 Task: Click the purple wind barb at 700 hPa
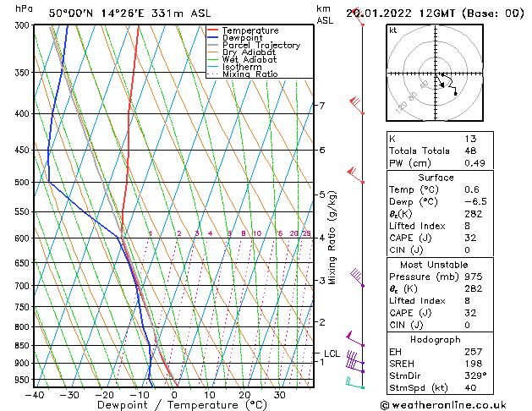tap(357, 277)
